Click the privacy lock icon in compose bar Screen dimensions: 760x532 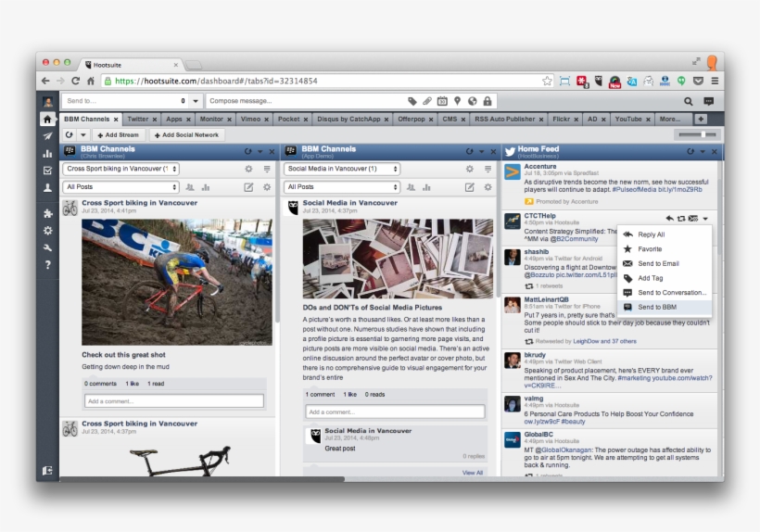click(x=488, y=101)
